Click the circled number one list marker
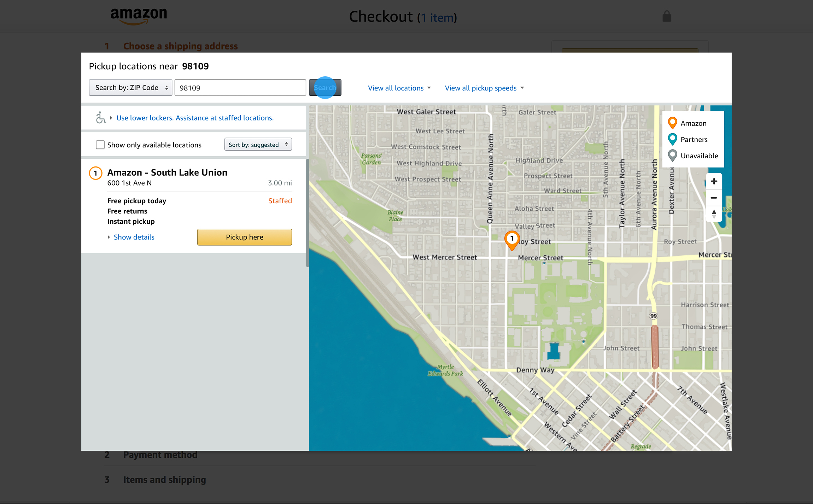The width and height of the screenshot is (813, 504). click(x=95, y=173)
